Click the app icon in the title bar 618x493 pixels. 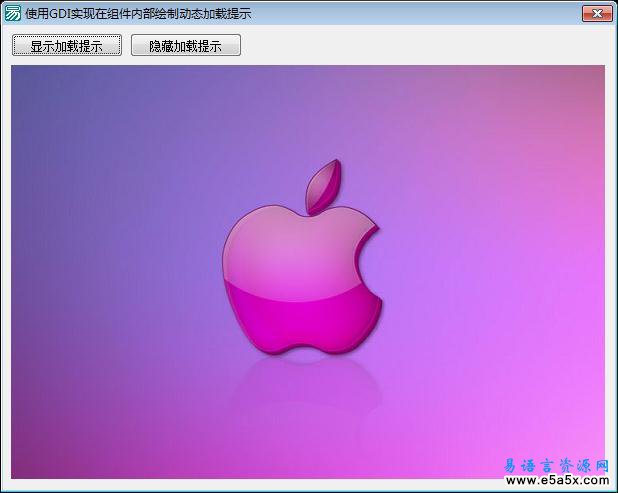[x=12, y=13]
